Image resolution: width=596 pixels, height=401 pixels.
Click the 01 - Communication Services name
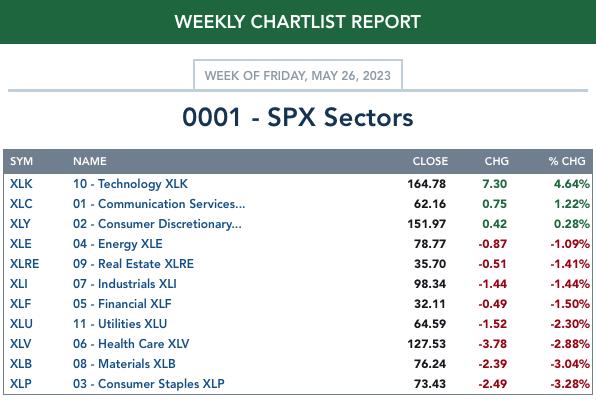coord(159,204)
